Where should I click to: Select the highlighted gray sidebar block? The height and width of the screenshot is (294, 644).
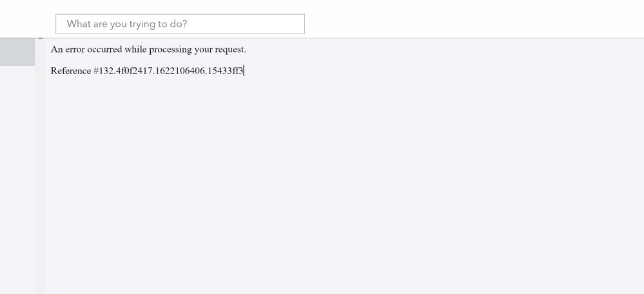click(x=17, y=52)
